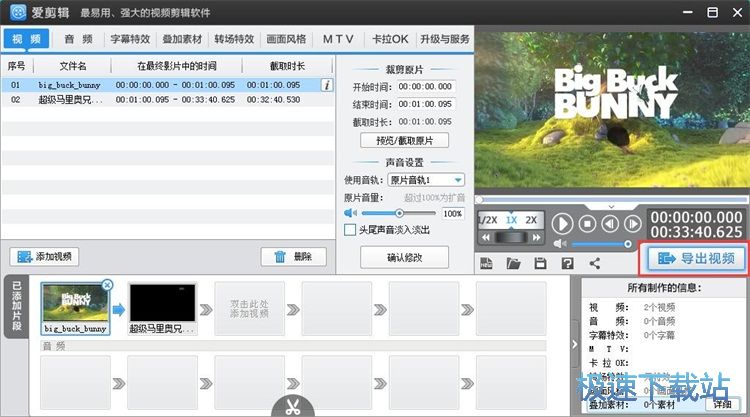Click the 原片音量 speaker icon
Screen dimensions: 750x417
coord(351,213)
